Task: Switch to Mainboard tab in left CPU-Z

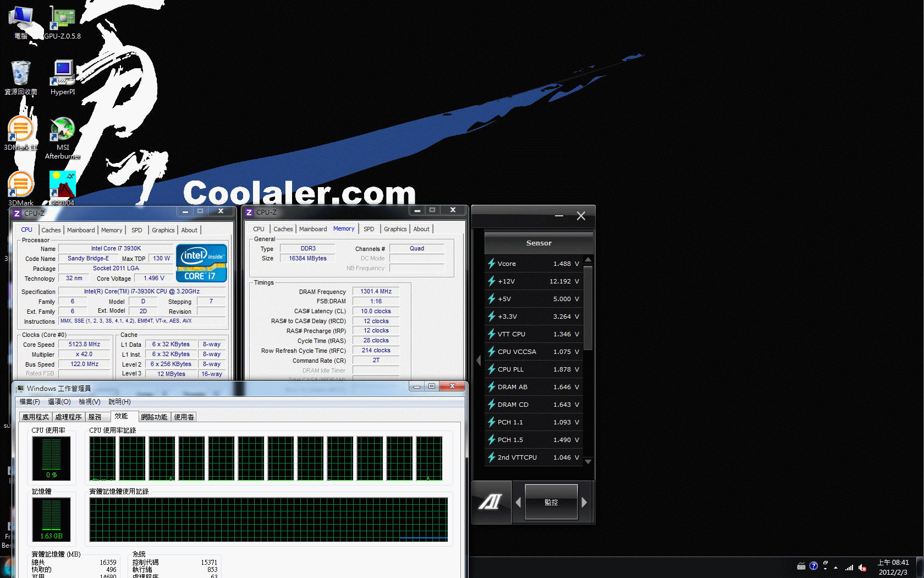Action: [81, 230]
